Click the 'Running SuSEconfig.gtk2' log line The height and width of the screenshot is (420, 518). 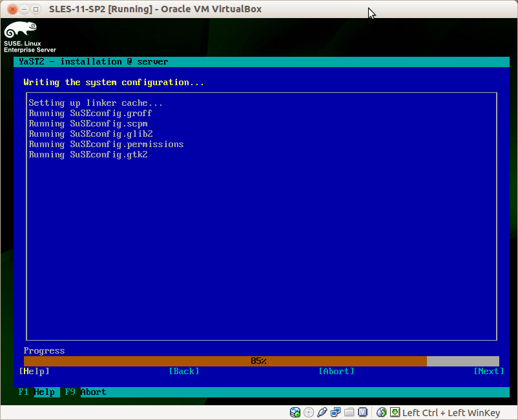pyautogui.click(x=88, y=155)
